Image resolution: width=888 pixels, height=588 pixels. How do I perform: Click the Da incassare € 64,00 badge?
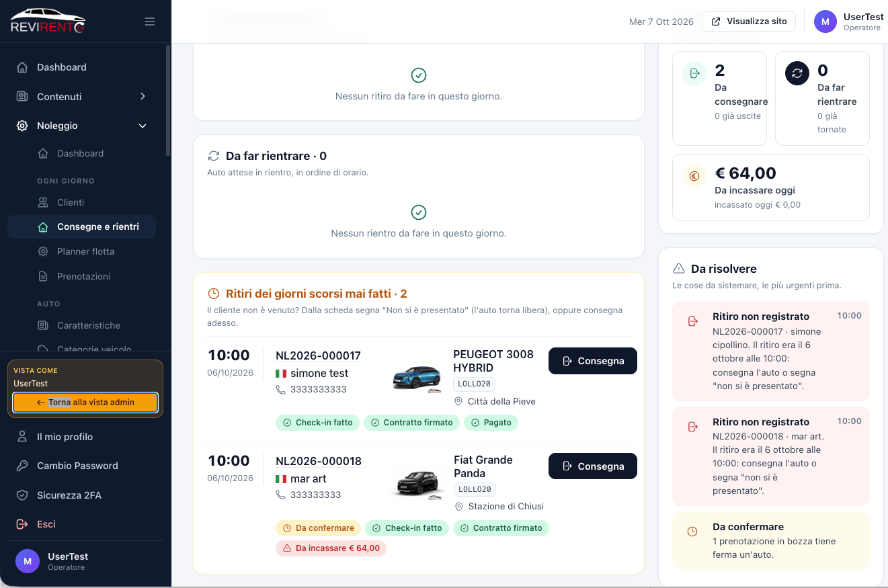[331, 548]
